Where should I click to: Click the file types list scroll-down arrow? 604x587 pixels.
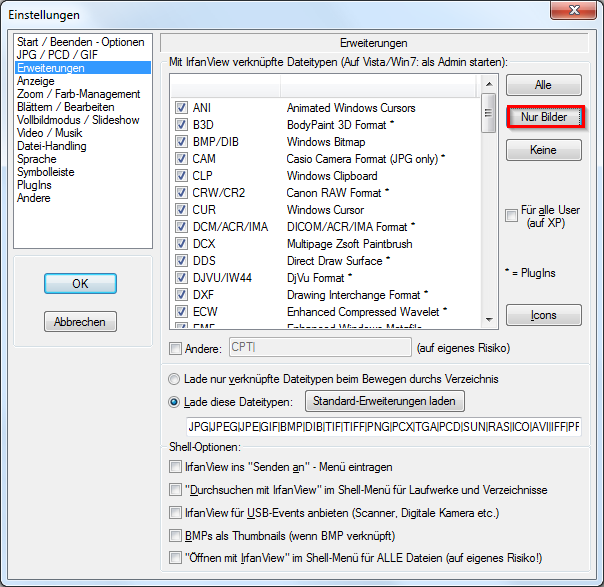tap(489, 319)
